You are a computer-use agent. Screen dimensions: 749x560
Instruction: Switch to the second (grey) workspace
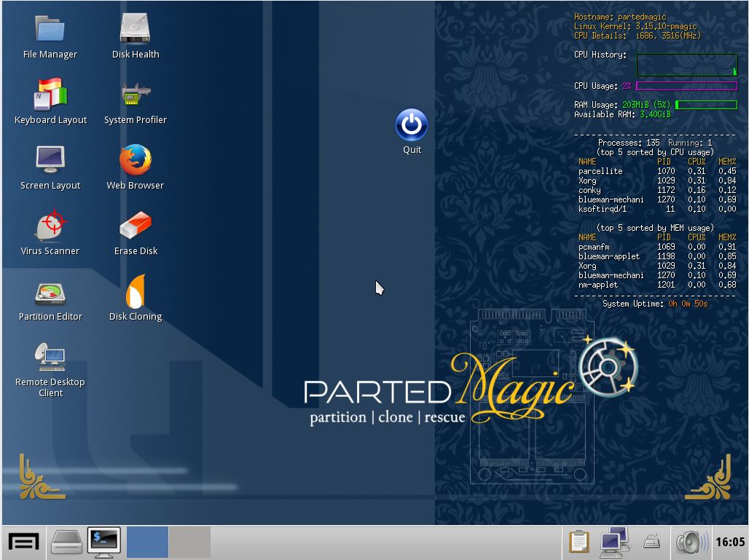[x=189, y=542]
